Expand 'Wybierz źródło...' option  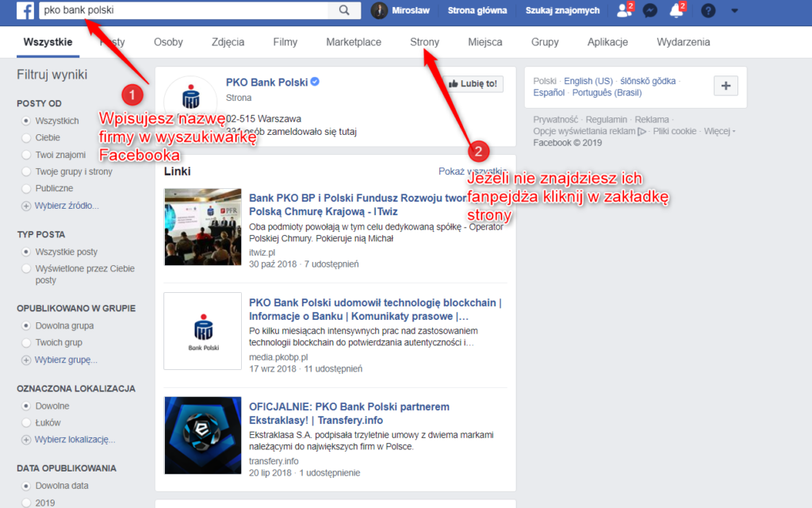pyautogui.click(x=67, y=206)
